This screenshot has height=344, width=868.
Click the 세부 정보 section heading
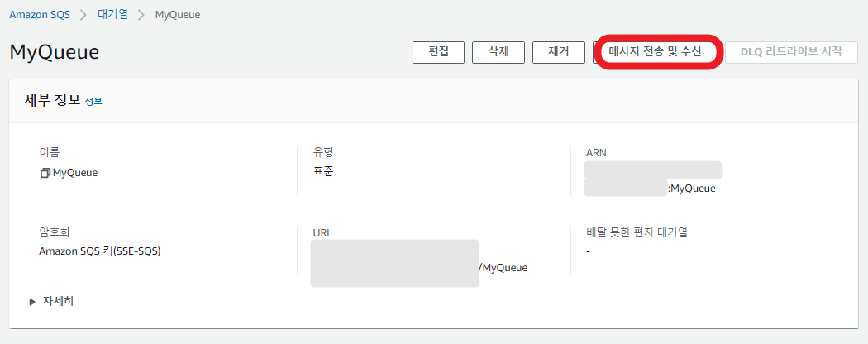pyautogui.click(x=53, y=101)
